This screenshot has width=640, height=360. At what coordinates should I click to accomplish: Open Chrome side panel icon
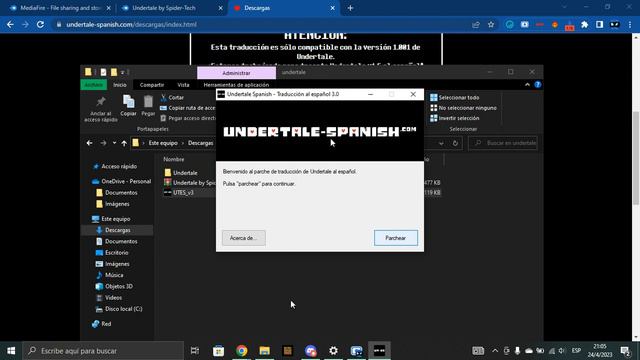click(x=599, y=24)
